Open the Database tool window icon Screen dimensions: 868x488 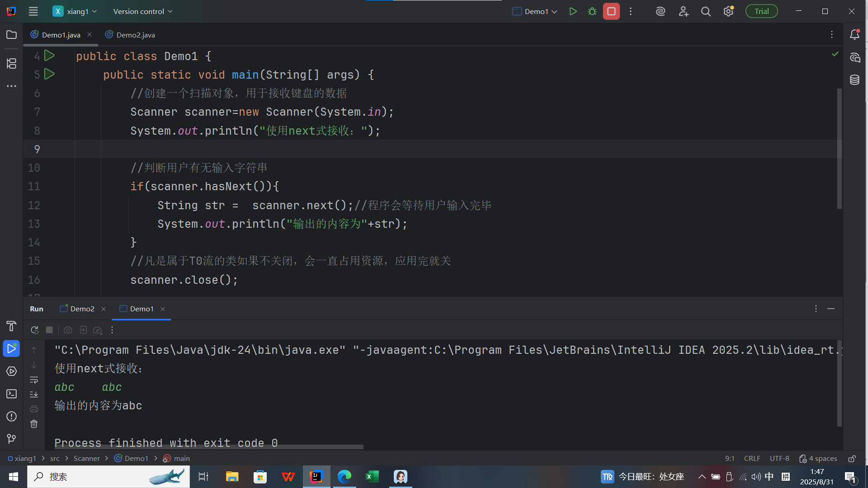tap(854, 80)
